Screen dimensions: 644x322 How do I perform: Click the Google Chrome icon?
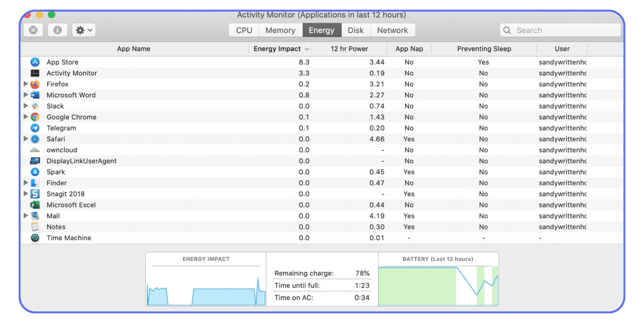tap(35, 117)
